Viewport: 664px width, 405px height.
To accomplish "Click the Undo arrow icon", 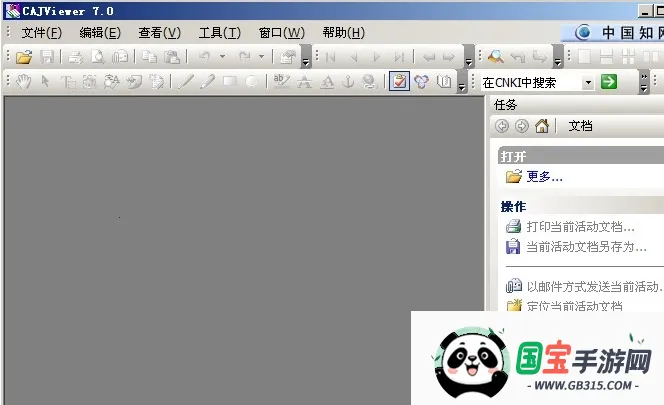I will tap(205, 56).
